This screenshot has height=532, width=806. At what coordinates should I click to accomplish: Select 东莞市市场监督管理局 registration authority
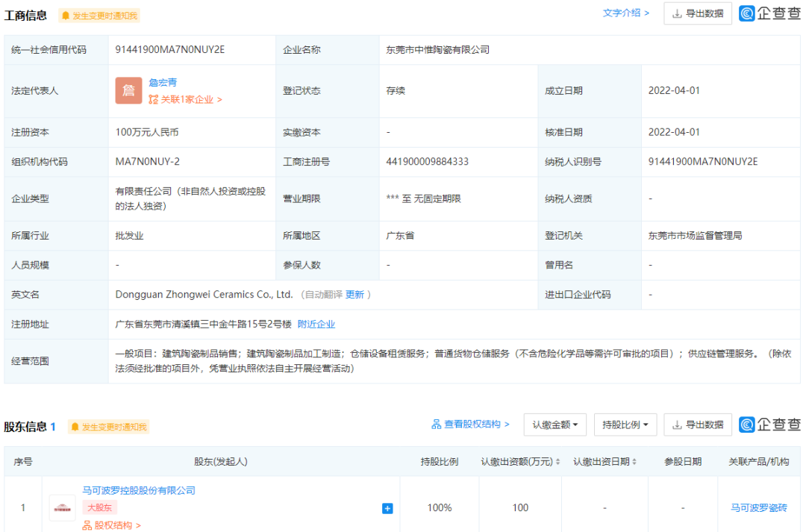(695, 236)
